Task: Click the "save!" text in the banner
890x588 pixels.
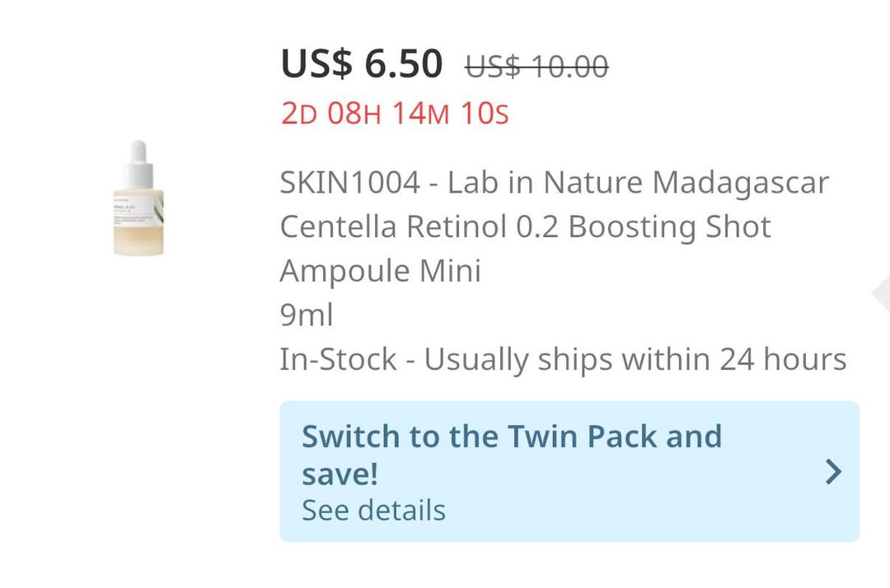Action: pos(340,474)
